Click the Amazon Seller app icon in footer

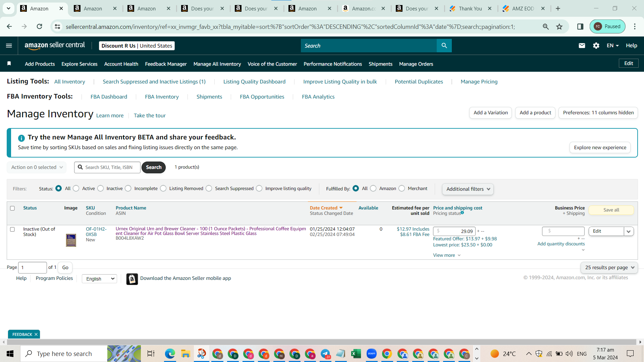pyautogui.click(x=132, y=279)
